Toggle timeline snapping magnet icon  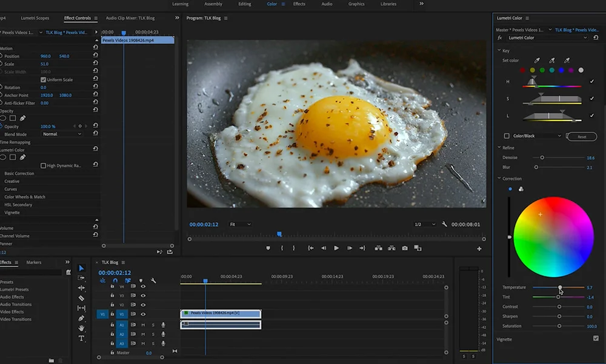click(x=115, y=280)
